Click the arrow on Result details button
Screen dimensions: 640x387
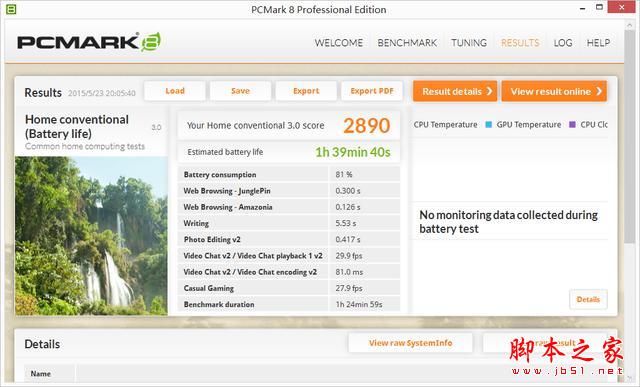[489, 91]
